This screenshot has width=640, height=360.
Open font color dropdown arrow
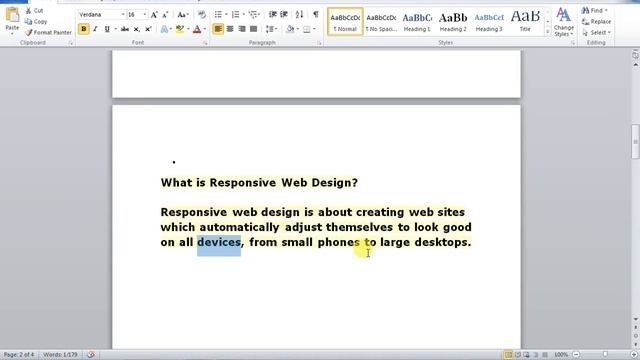[204, 29]
